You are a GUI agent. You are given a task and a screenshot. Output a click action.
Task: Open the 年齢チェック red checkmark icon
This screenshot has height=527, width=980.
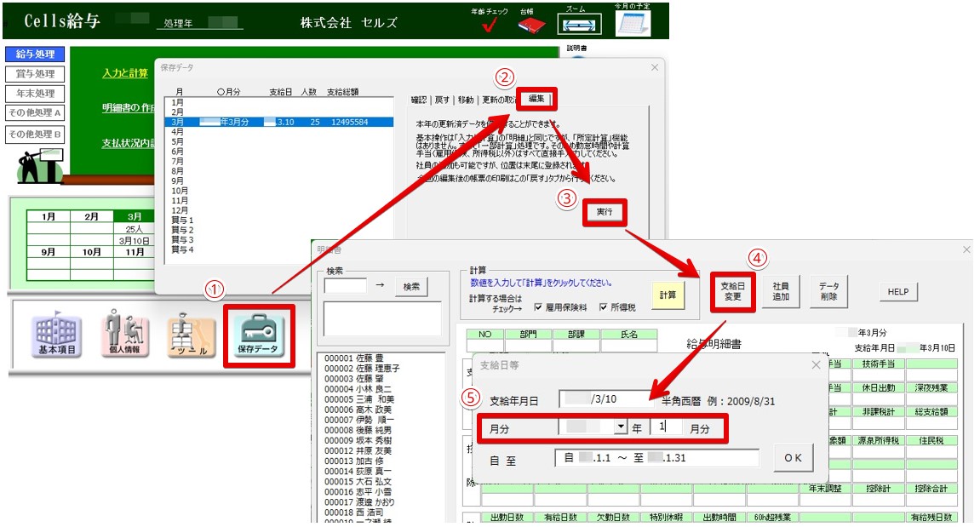click(490, 25)
